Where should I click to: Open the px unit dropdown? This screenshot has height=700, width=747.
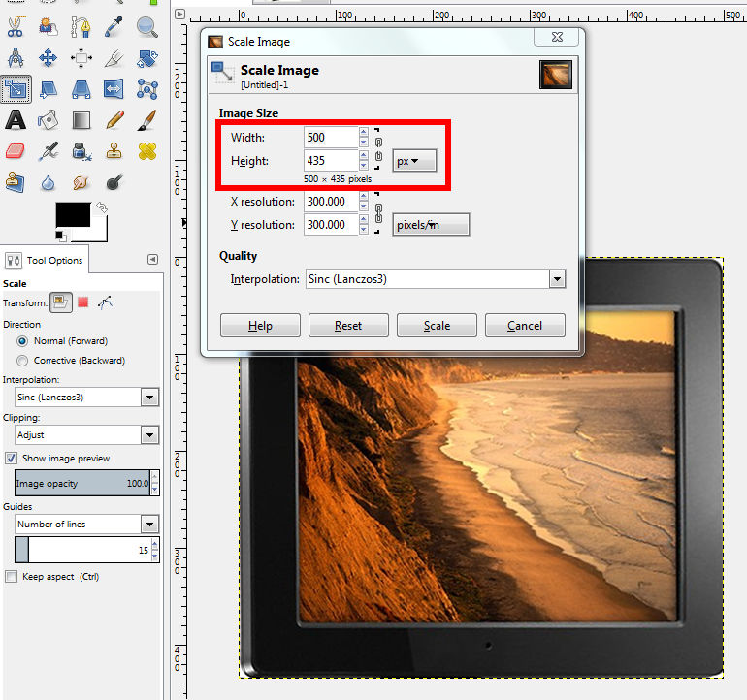pos(415,161)
